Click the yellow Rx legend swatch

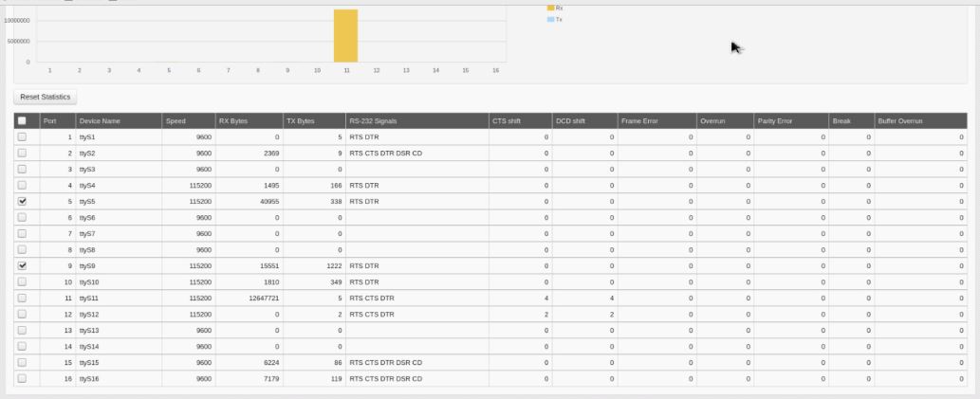tap(550, 8)
